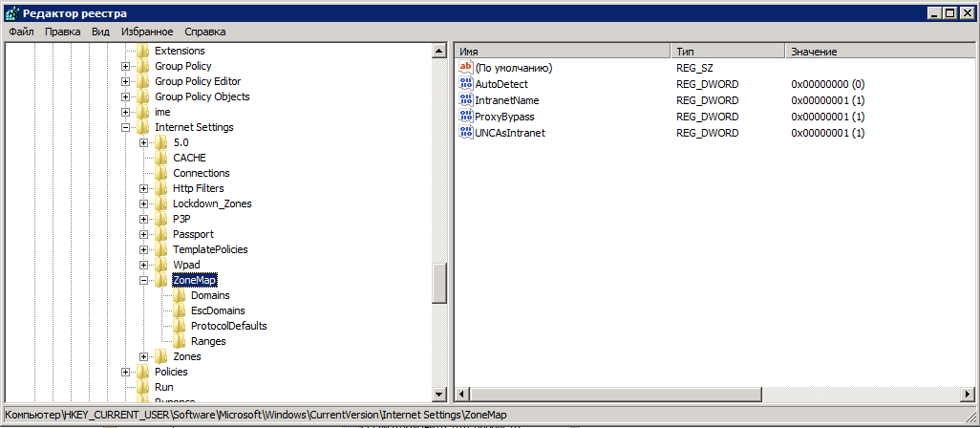Click the Group Policy Objects folder icon
Image resolution: width=980 pixels, height=428 pixels.
click(x=143, y=96)
